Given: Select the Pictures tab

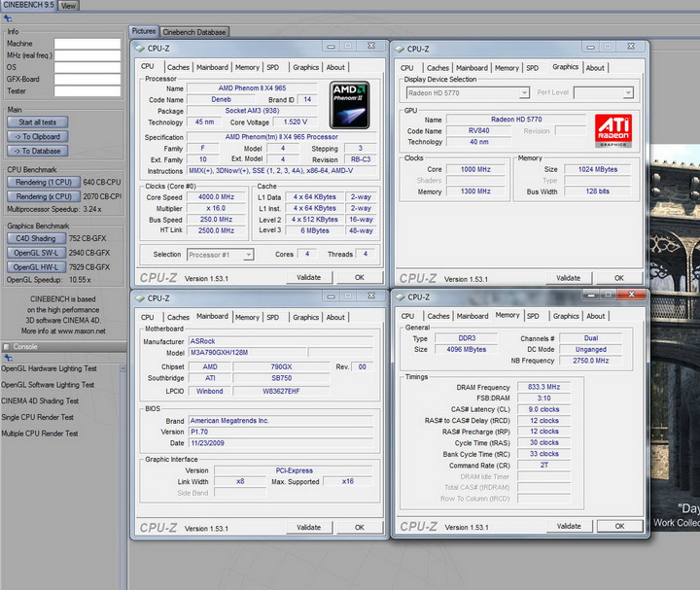Looking at the screenshot, I should pos(144,31).
